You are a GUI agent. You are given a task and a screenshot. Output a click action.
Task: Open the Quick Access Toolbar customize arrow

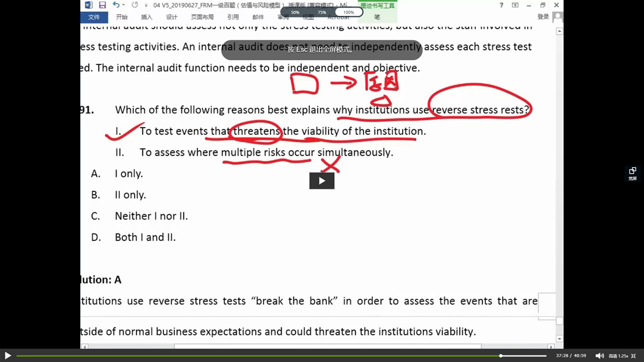[146, 5]
